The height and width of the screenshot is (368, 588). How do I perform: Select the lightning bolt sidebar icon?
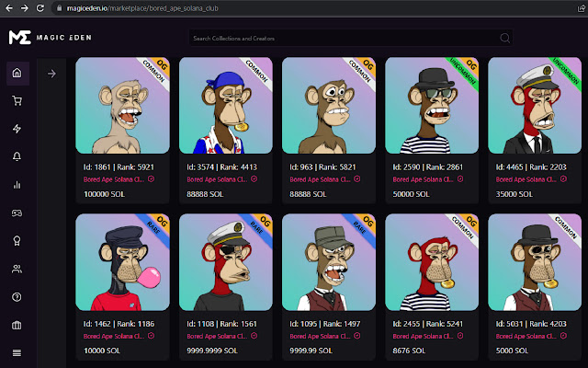click(17, 129)
